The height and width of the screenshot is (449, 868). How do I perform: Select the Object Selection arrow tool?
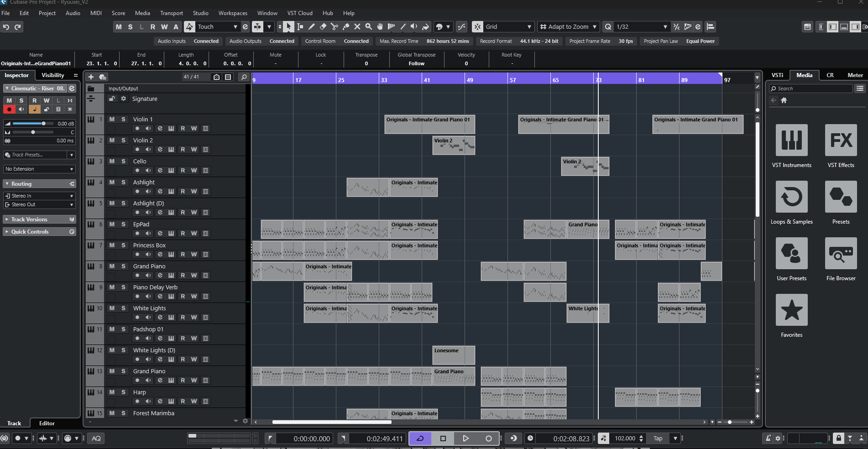pyautogui.click(x=288, y=27)
